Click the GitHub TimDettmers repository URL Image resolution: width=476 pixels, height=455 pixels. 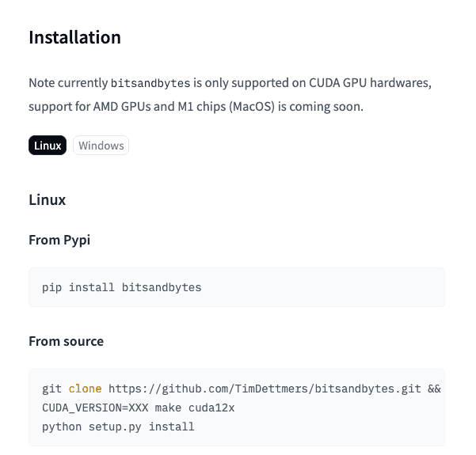coord(265,389)
